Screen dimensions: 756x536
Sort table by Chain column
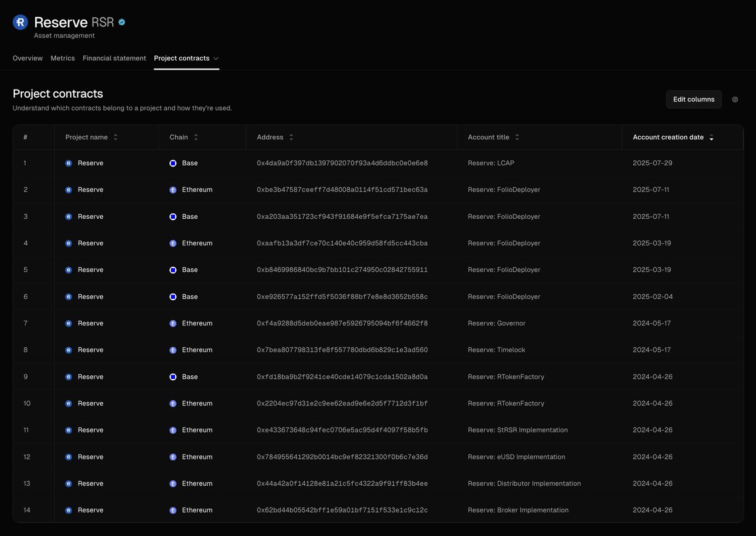[196, 137]
